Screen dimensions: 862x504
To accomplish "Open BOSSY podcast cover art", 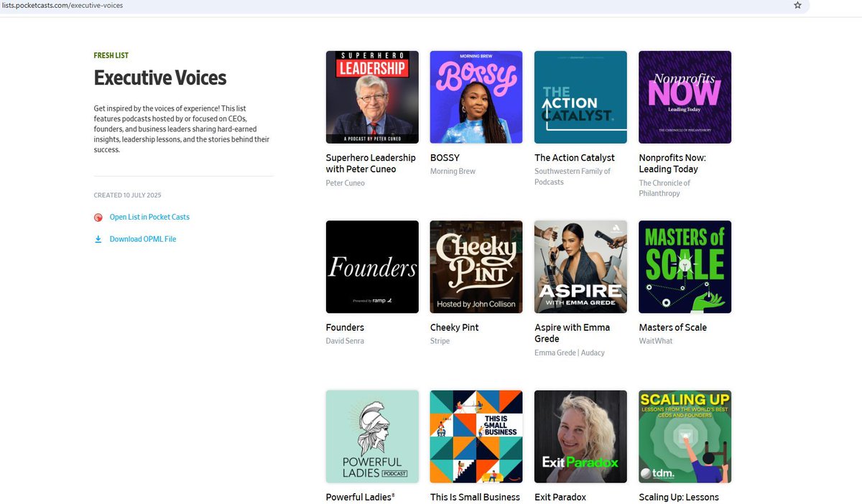I will [x=476, y=97].
